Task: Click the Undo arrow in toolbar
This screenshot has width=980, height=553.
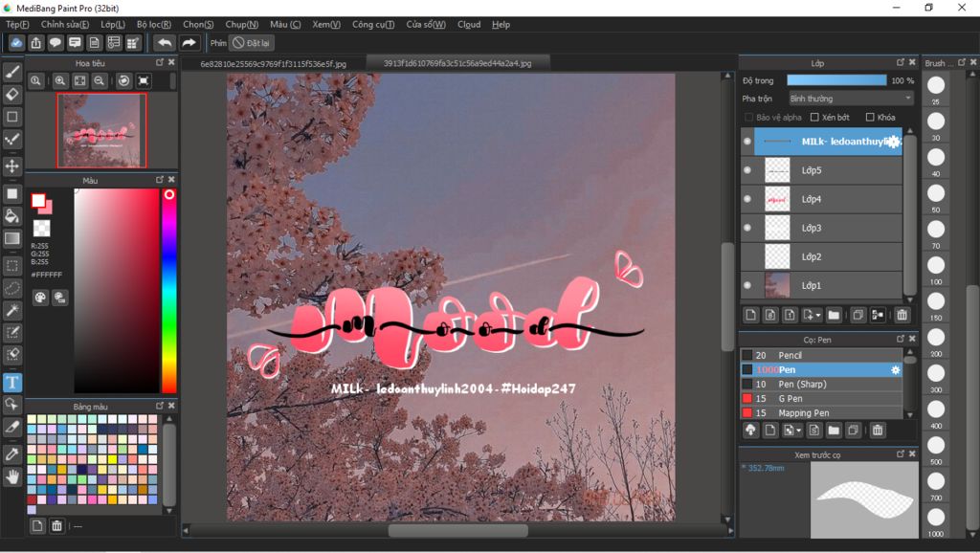Action: point(165,42)
